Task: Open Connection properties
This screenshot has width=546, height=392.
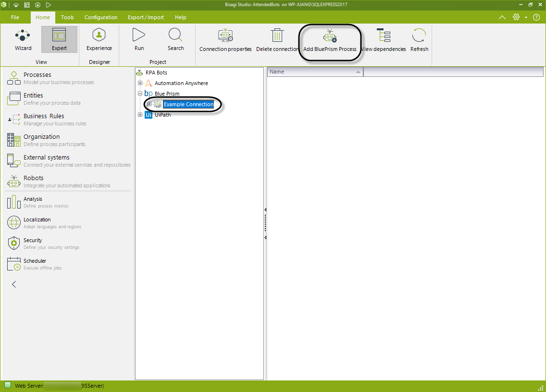Action: [225, 40]
